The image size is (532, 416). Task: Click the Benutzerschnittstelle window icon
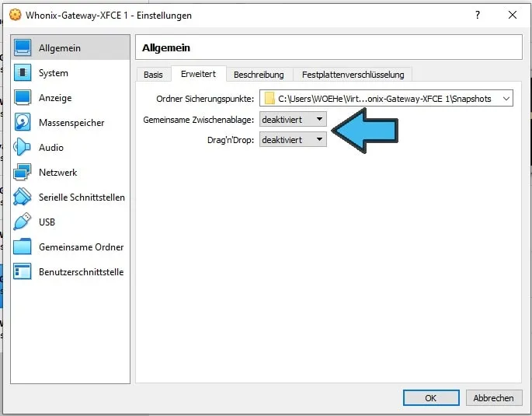(23, 271)
